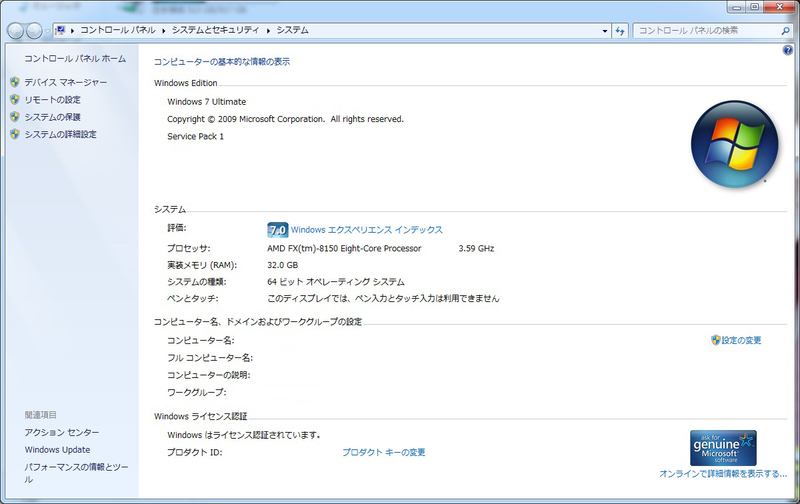Open Help with the blue question mark icon
This screenshot has height=504, width=800.
click(x=788, y=50)
